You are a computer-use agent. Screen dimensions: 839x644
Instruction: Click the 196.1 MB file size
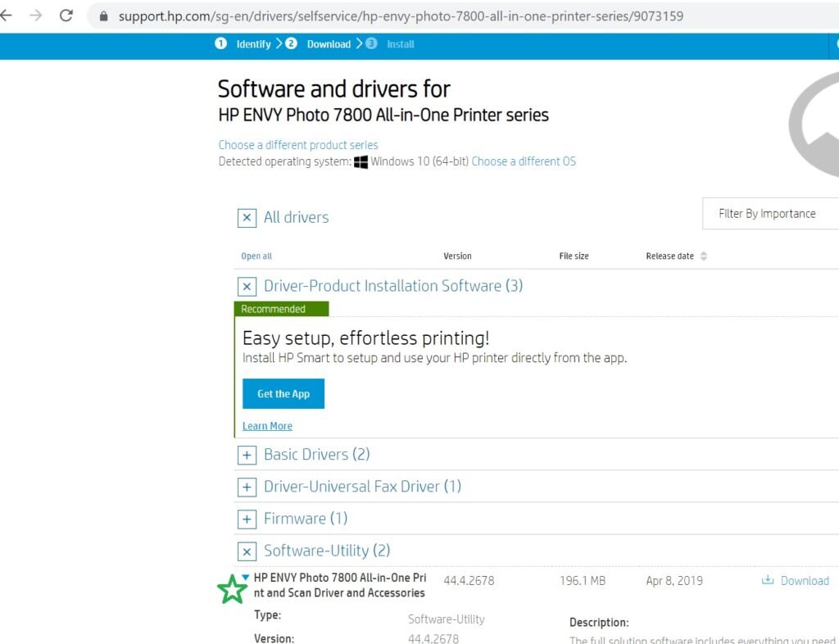click(583, 581)
